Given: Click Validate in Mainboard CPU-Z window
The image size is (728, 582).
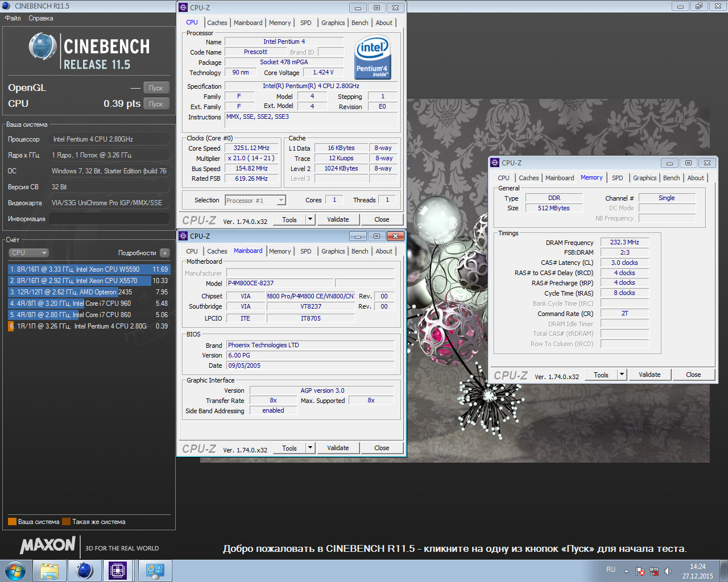Looking at the screenshot, I should pyautogui.click(x=338, y=448).
